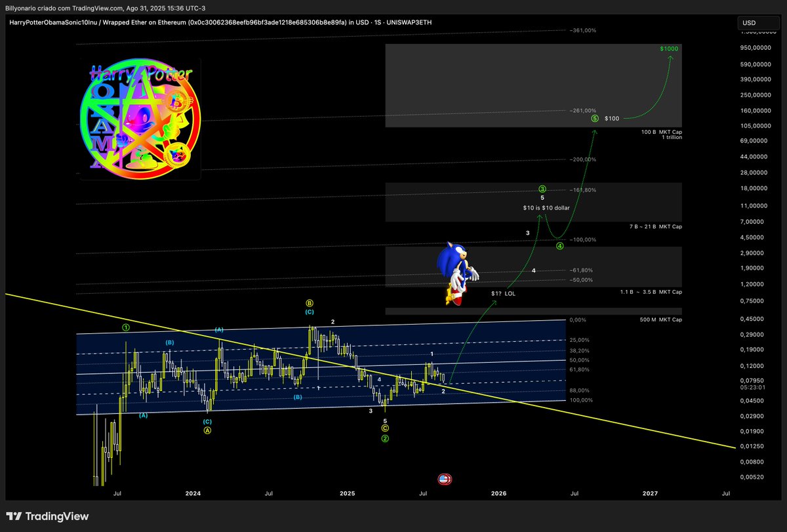Click the −161,80% Fibonacci level label
This screenshot has height=532, width=787.
point(583,190)
